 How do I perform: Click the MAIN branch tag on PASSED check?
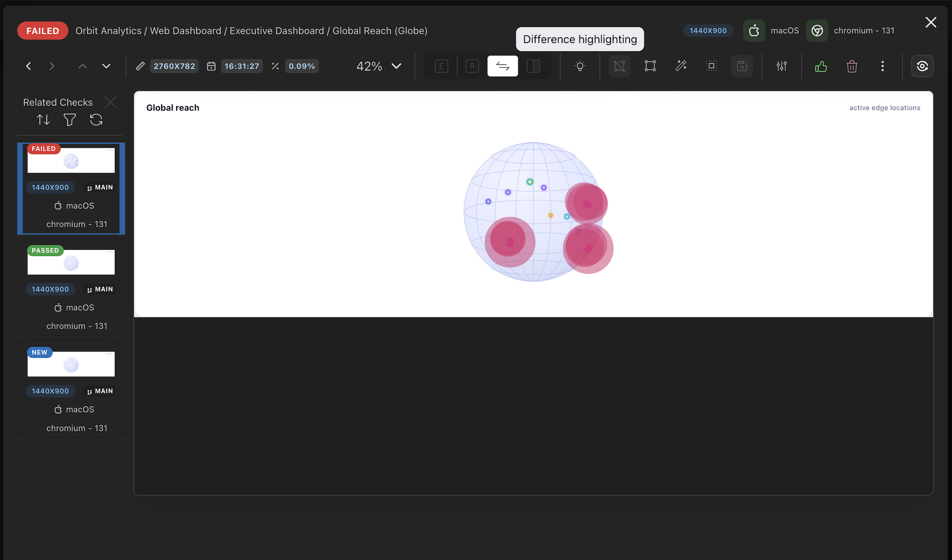(100, 289)
